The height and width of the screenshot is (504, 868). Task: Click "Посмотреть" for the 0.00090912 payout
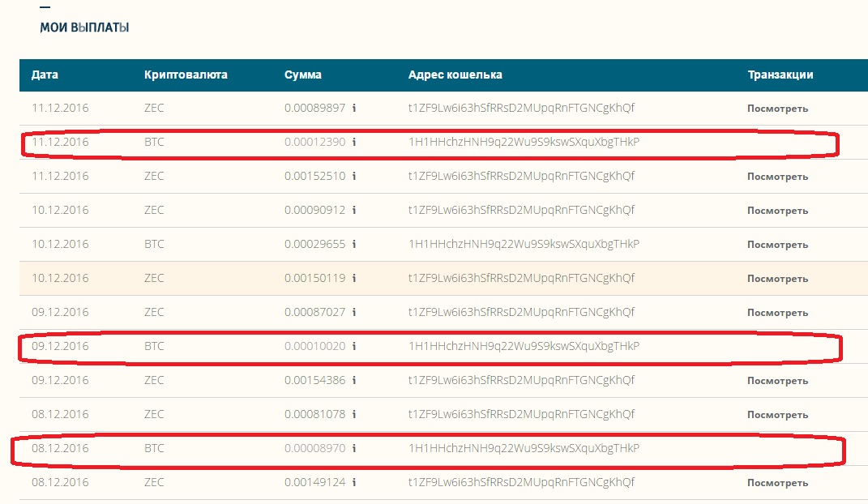[777, 211]
